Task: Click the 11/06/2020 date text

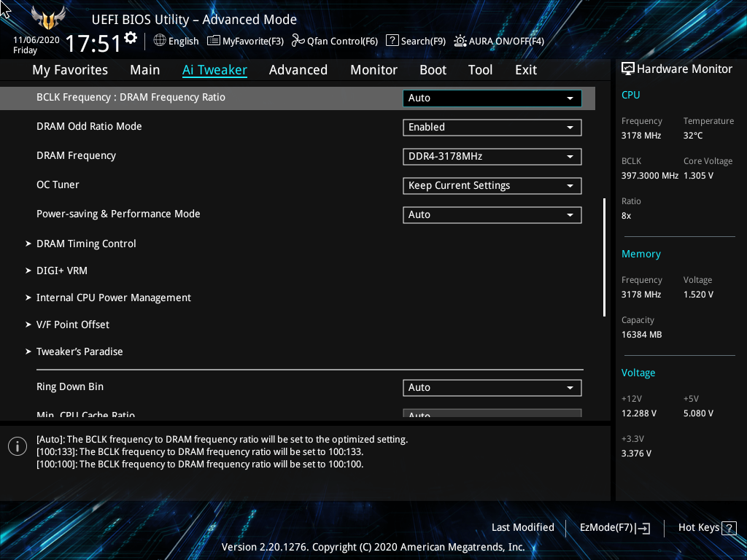Action: coord(36,40)
